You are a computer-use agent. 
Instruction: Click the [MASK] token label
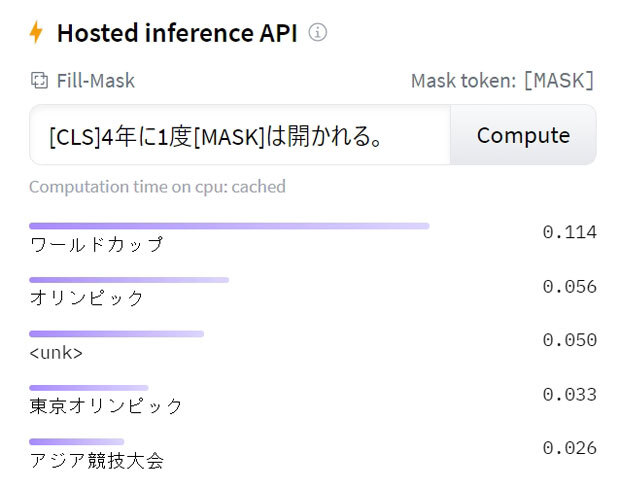(x=558, y=81)
